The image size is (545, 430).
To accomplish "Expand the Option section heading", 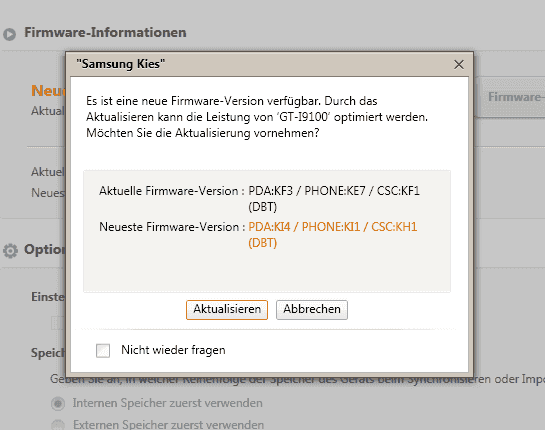I will click(x=44, y=249).
